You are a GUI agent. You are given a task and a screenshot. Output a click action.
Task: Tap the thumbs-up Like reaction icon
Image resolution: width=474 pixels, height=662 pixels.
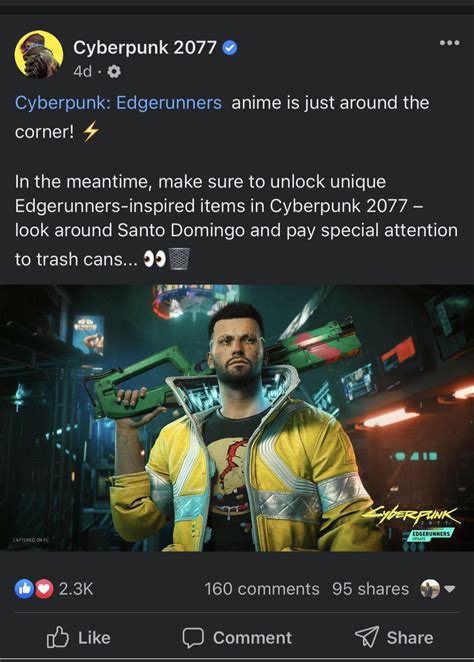click(24, 589)
